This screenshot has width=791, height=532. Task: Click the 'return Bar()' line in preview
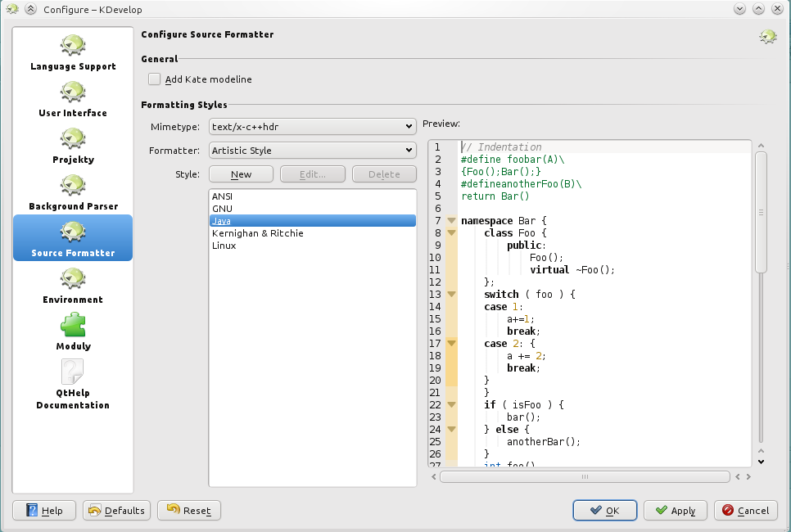495,196
